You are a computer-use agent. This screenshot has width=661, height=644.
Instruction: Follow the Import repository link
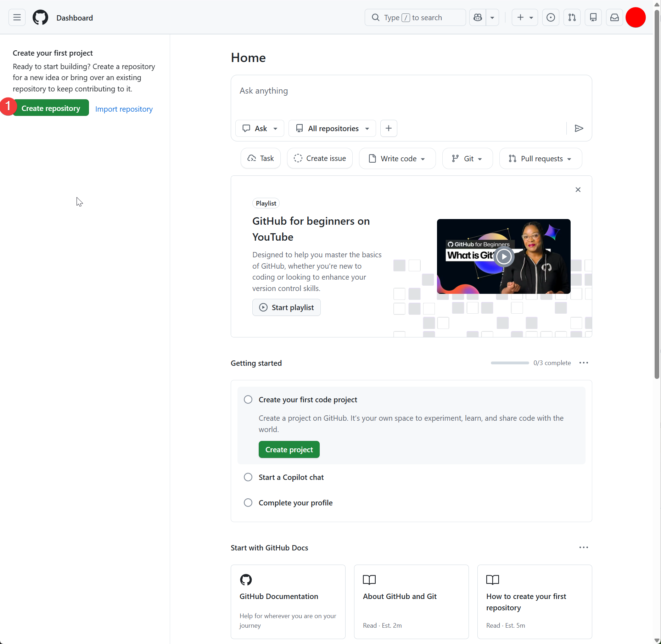(x=124, y=109)
